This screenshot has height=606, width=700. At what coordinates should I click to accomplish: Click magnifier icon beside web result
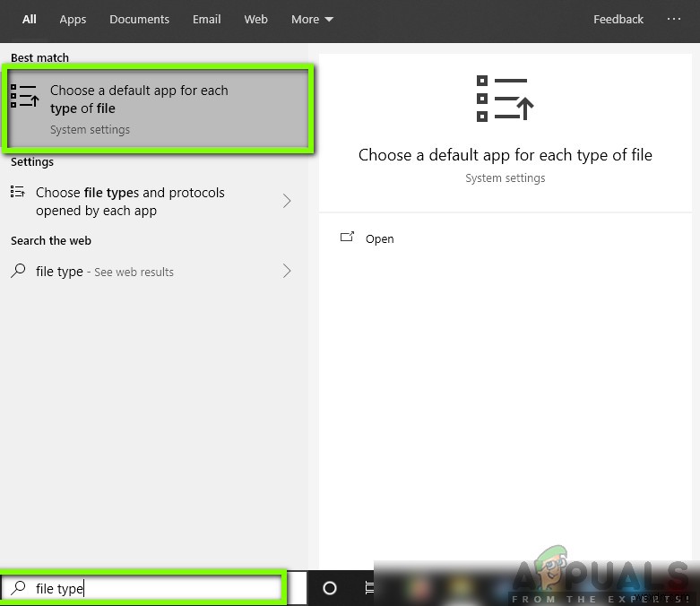click(x=18, y=271)
